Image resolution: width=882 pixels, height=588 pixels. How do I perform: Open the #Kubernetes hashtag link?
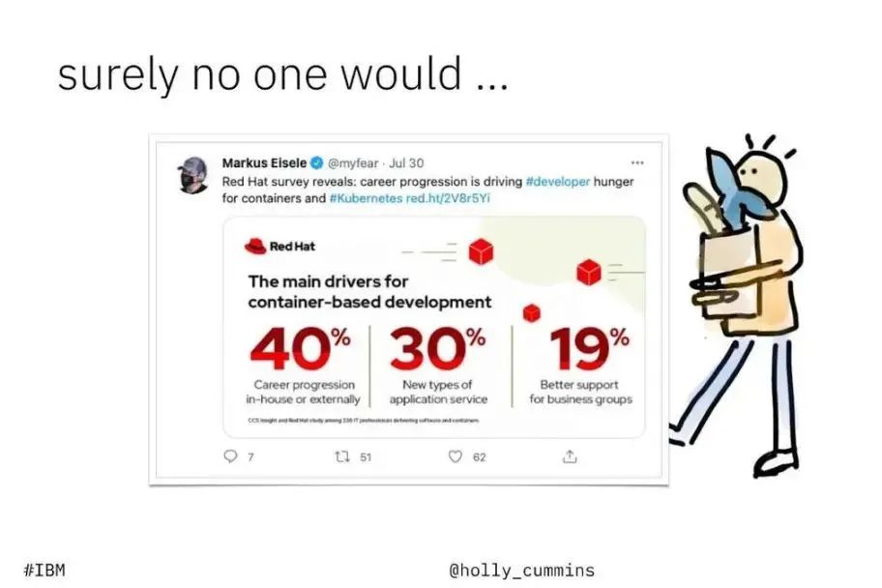coord(366,198)
